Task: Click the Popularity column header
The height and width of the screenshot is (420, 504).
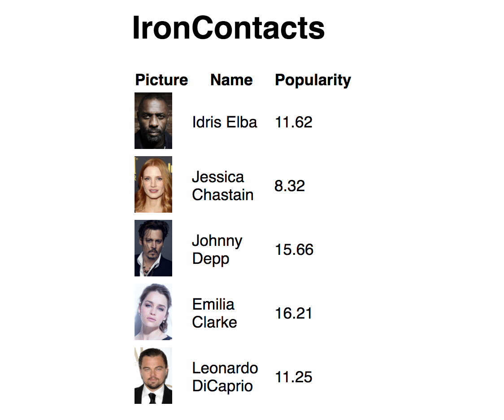Action: [313, 80]
